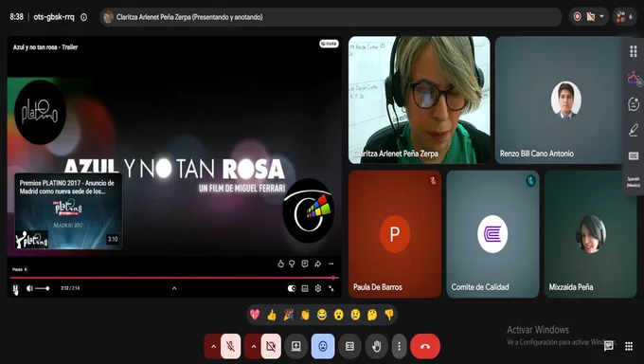
Task: Open the chat panel icon at bottom right
Action: coord(609,346)
